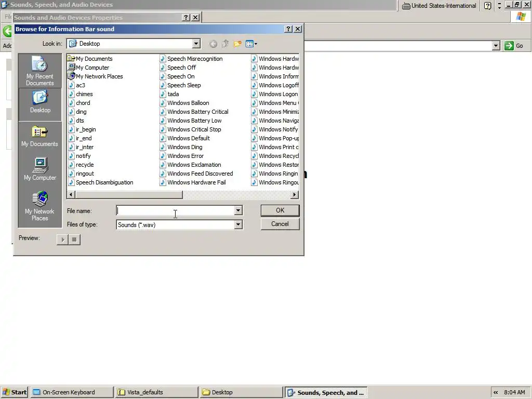The height and width of the screenshot is (399, 532).
Task: Confirm with the OK button
Action: 280,210
